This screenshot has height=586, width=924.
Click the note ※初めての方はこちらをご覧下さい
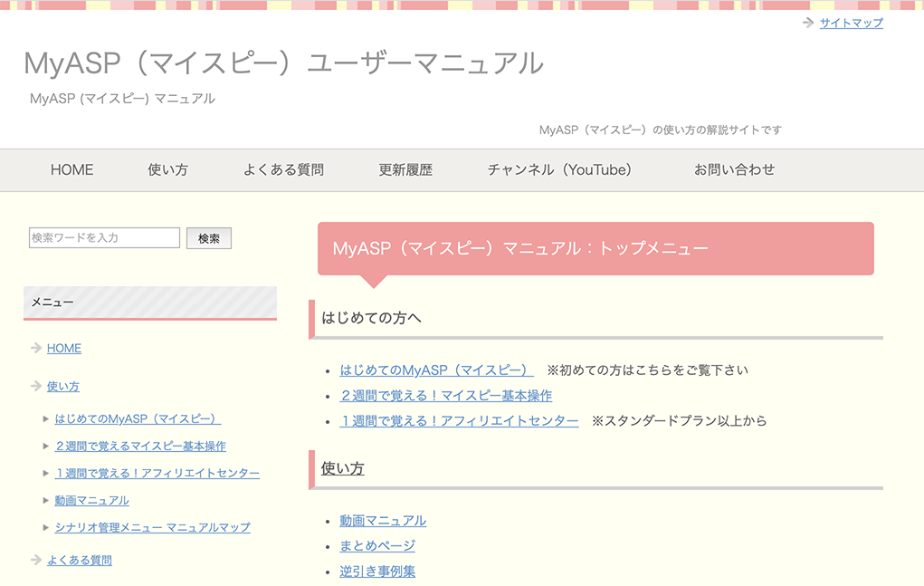(648, 370)
